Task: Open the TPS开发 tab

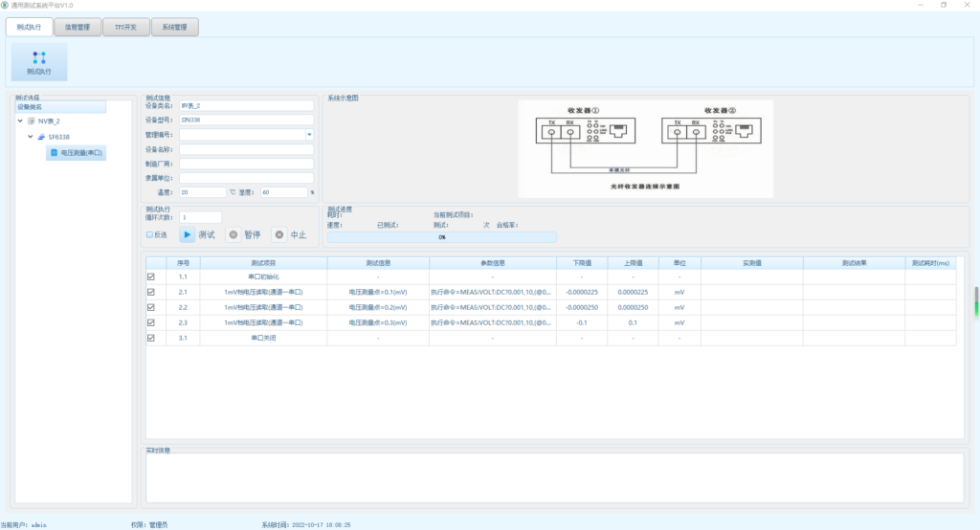Action: tap(125, 27)
